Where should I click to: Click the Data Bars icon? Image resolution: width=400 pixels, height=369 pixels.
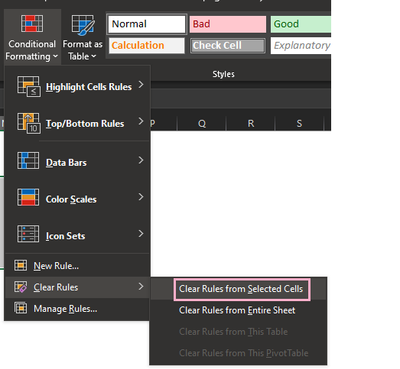(28, 160)
